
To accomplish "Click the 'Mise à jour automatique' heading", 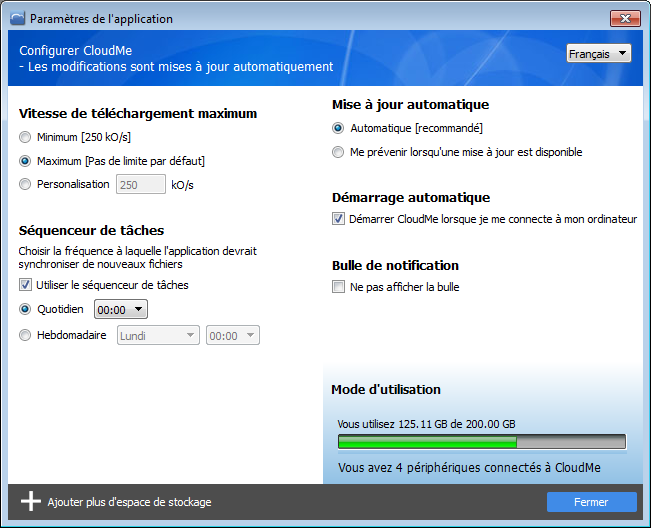I will coord(410,105).
